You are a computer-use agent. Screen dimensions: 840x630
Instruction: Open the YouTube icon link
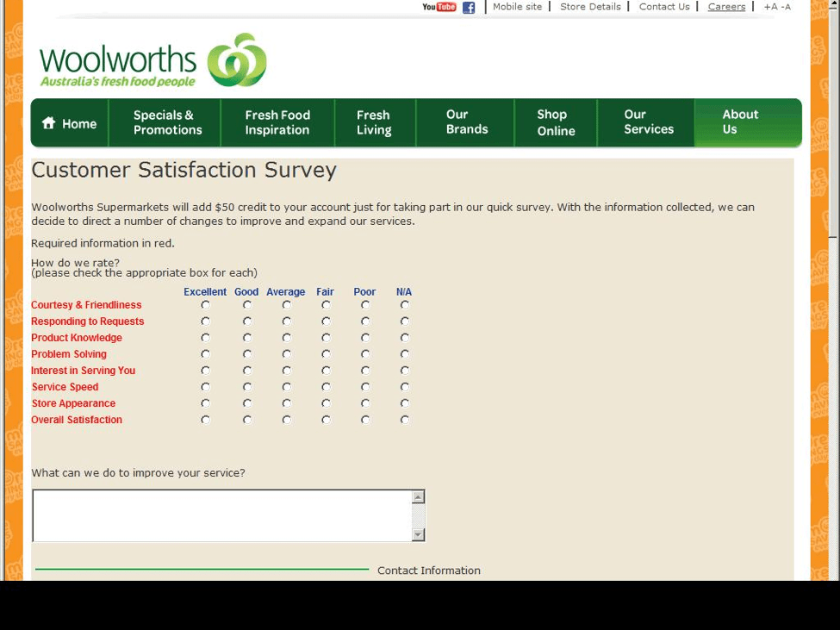pyautogui.click(x=439, y=7)
